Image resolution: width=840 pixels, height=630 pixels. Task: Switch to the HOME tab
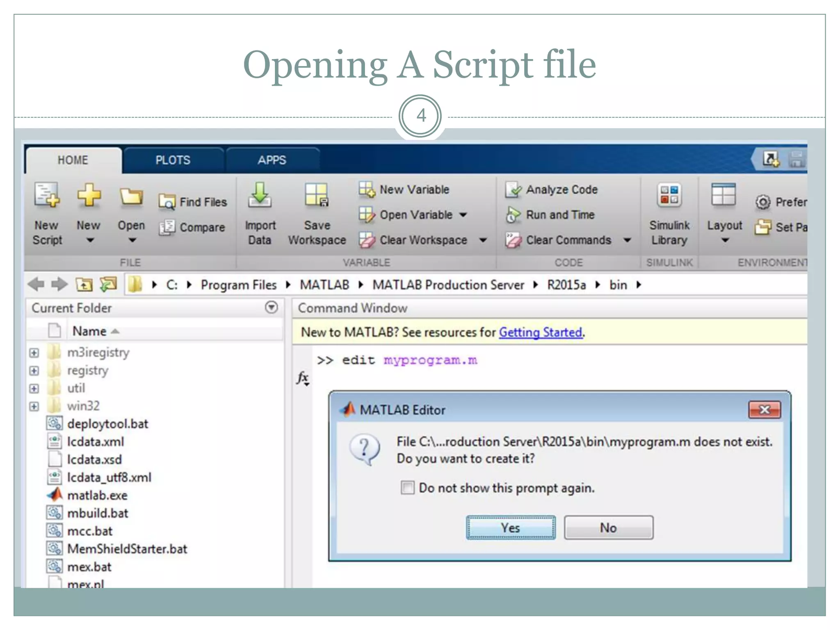point(73,160)
